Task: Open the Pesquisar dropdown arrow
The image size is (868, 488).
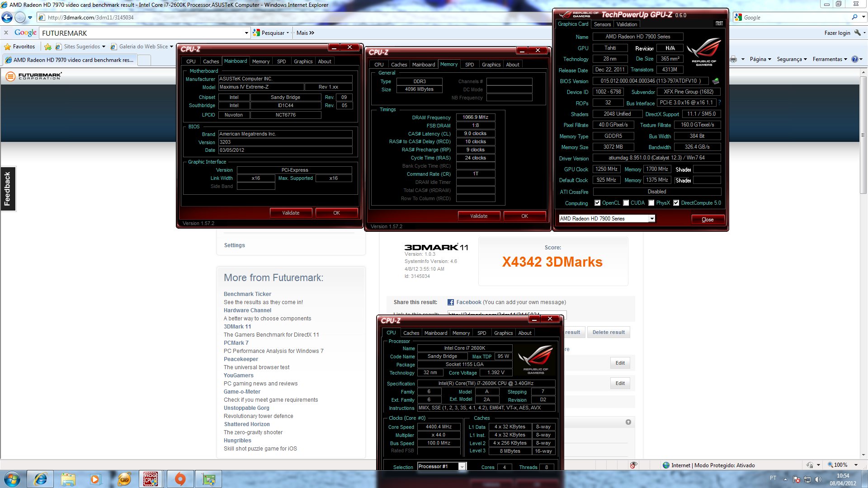Action: pos(288,33)
